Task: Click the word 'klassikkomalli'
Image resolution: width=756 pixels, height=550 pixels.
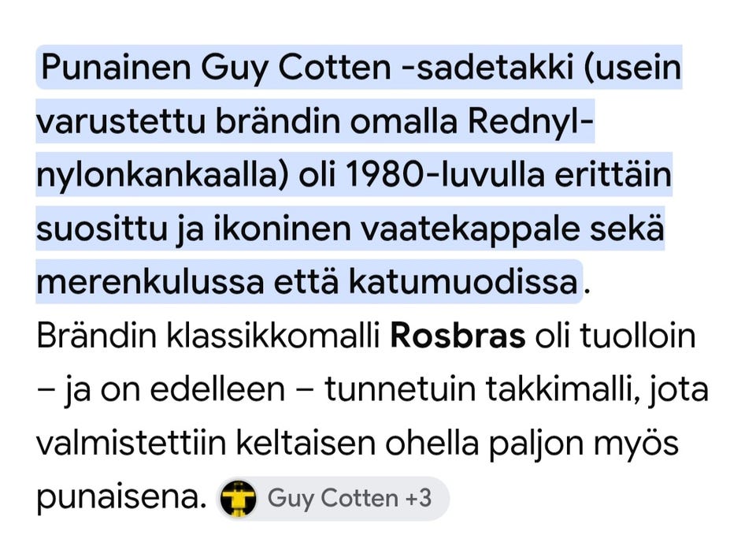Action: [274, 336]
